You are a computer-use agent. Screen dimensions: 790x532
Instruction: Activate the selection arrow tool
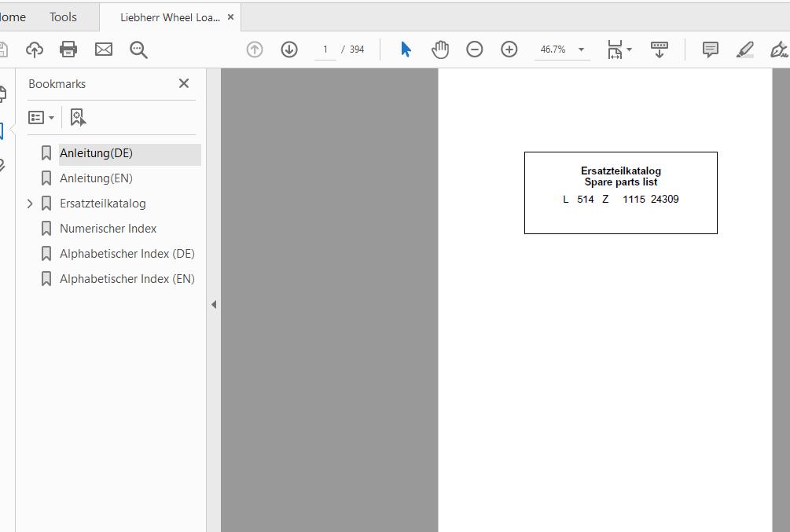[x=406, y=50]
